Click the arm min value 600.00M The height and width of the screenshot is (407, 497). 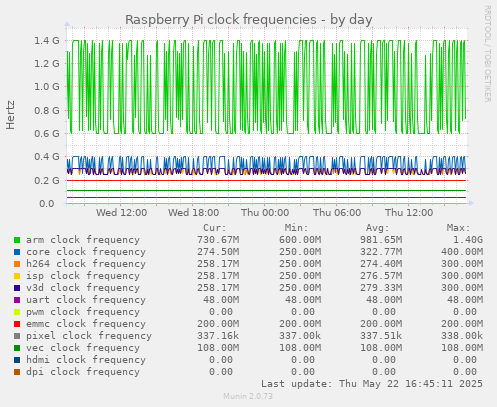tap(300, 240)
